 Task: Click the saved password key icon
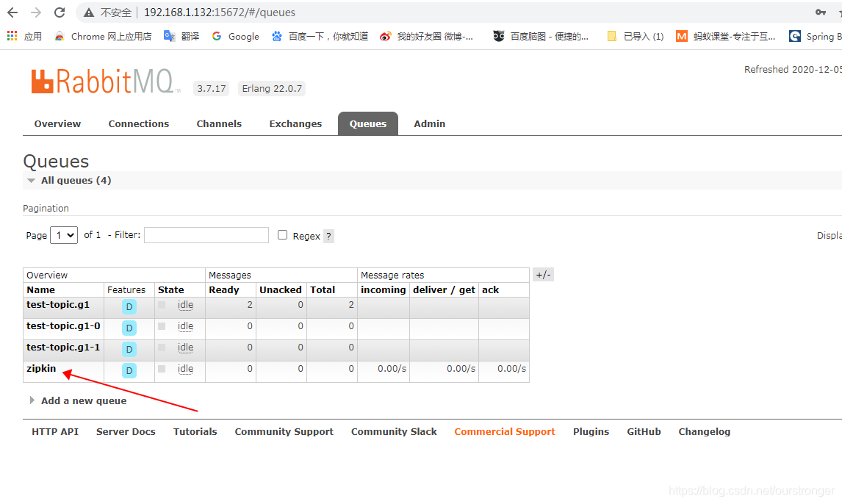tap(821, 12)
